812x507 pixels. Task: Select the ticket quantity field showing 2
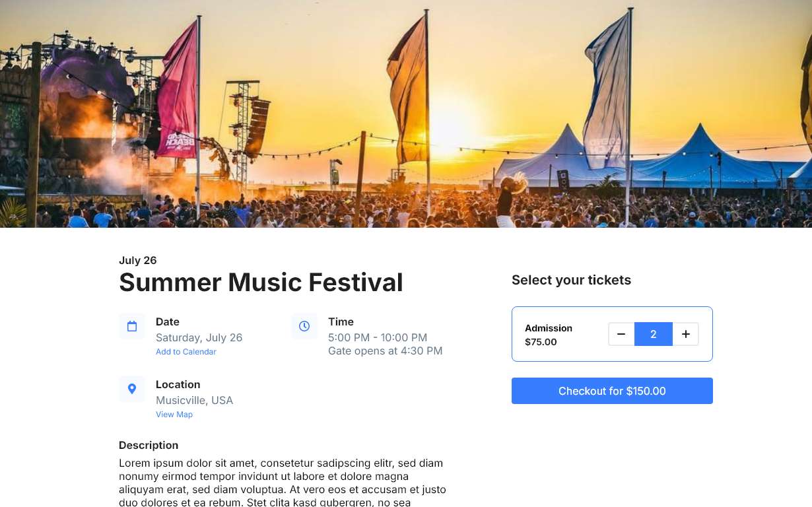[x=654, y=334]
